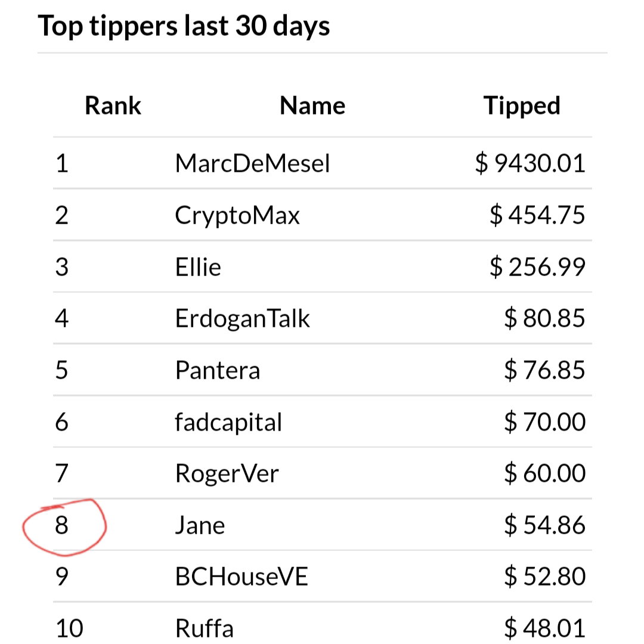The image size is (644, 644).
Task: Click the Top tippers last 30 days heading
Action: click(x=184, y=26)
